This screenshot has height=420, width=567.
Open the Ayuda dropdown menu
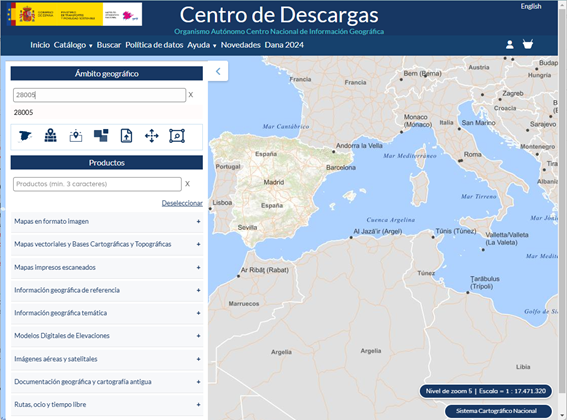[201, 45]
